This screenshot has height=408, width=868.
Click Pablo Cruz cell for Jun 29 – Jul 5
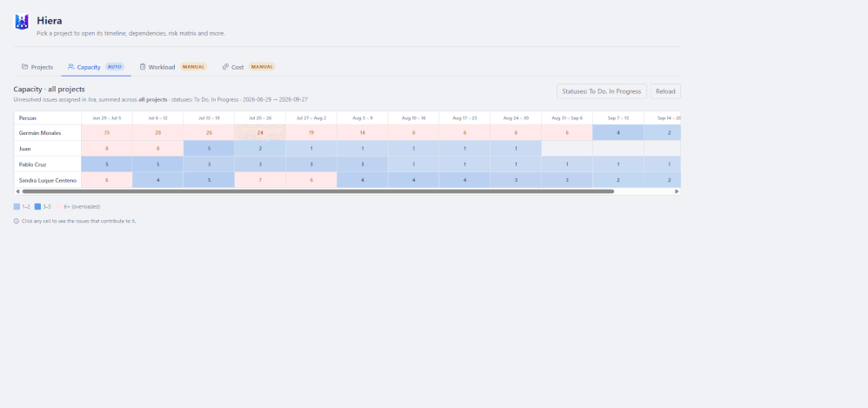point(107,164)
